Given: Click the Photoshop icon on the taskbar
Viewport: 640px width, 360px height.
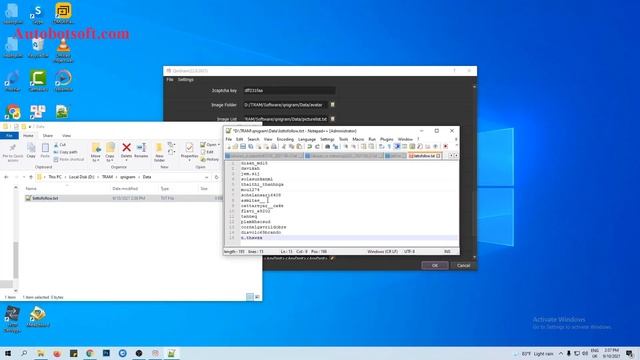Looking at the screenshot, I should [x=106, y=353].
